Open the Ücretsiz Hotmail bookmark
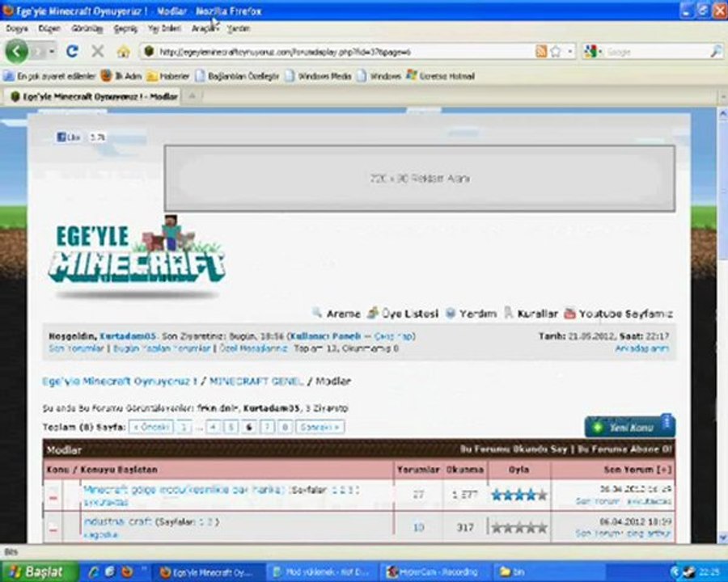728x582 pixels. 441,76
